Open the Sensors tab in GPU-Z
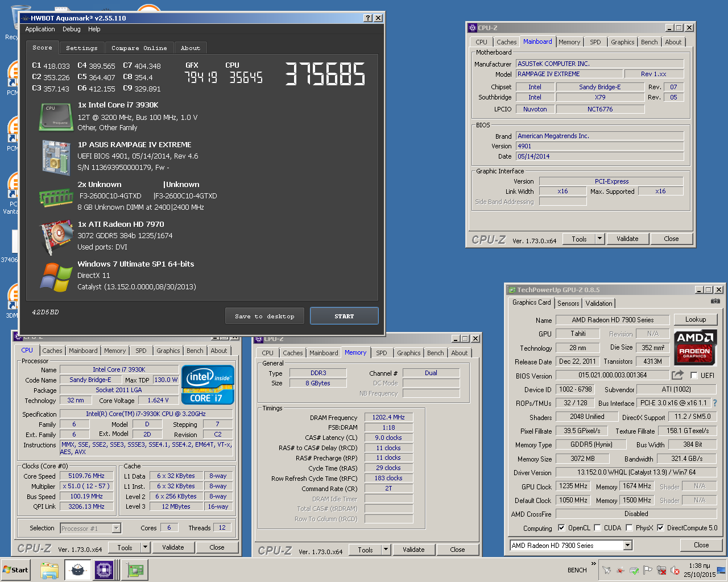 point(568,304)
